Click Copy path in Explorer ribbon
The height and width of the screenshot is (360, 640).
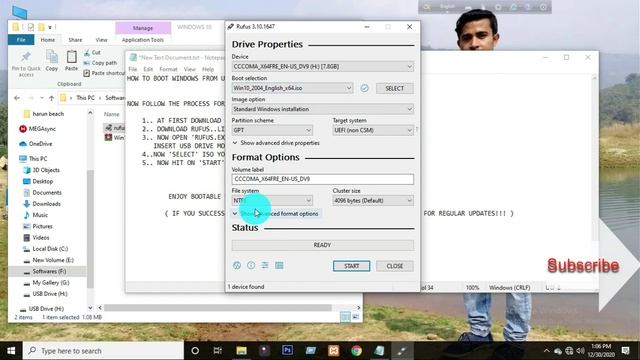pyautogui.click(x=100, y=63)
